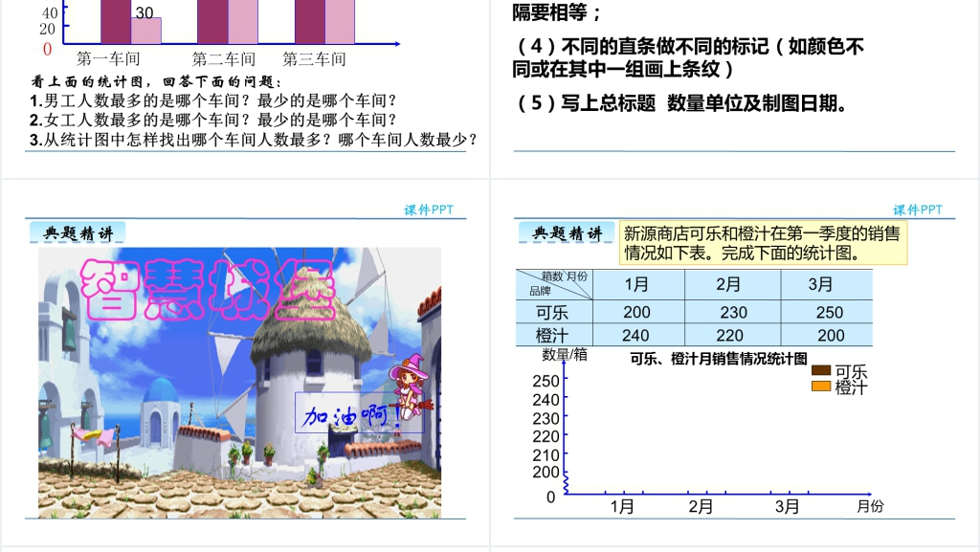Click the 橙汁 2月 cell showing 220
The image size is (980, 552).
pos(732,335)
